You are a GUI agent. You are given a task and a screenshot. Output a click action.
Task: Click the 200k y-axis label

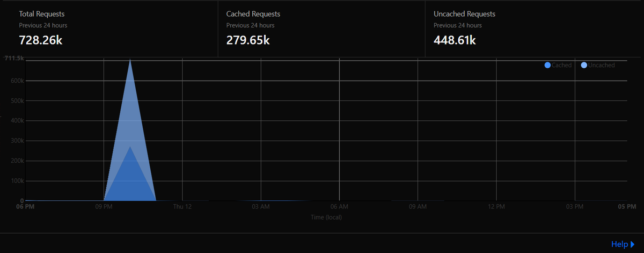point(17,161)
